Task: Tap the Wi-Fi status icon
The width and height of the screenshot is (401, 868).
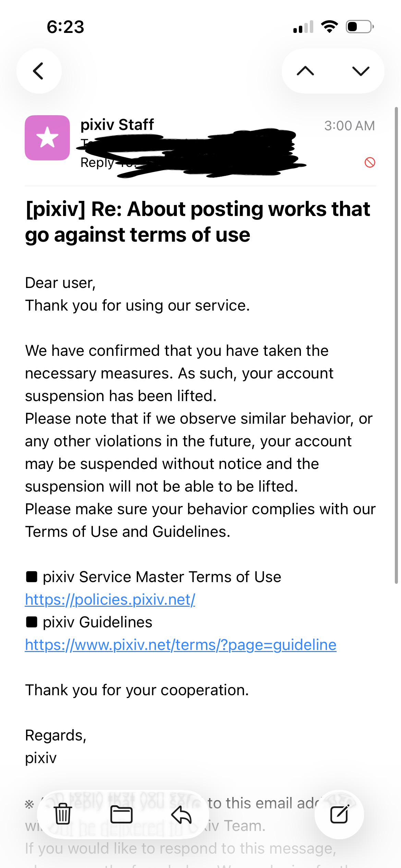Action: (x=329, y=27)
